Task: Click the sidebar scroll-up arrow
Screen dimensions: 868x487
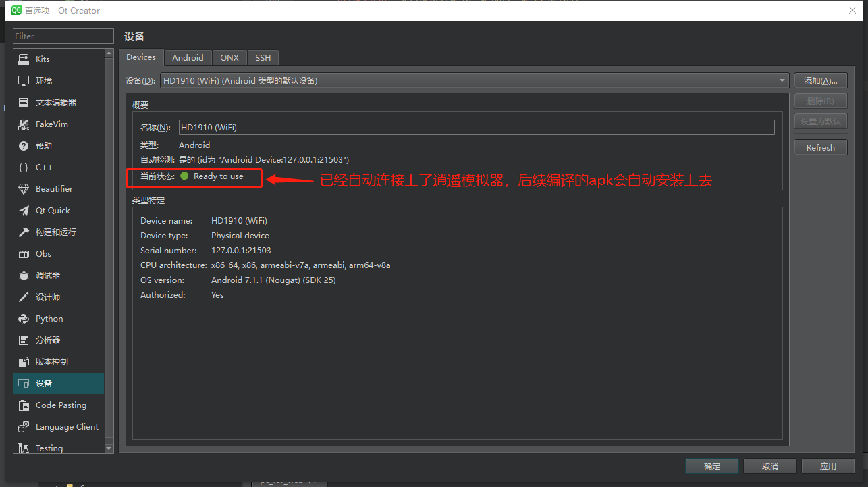Action: tap(109, 52)
